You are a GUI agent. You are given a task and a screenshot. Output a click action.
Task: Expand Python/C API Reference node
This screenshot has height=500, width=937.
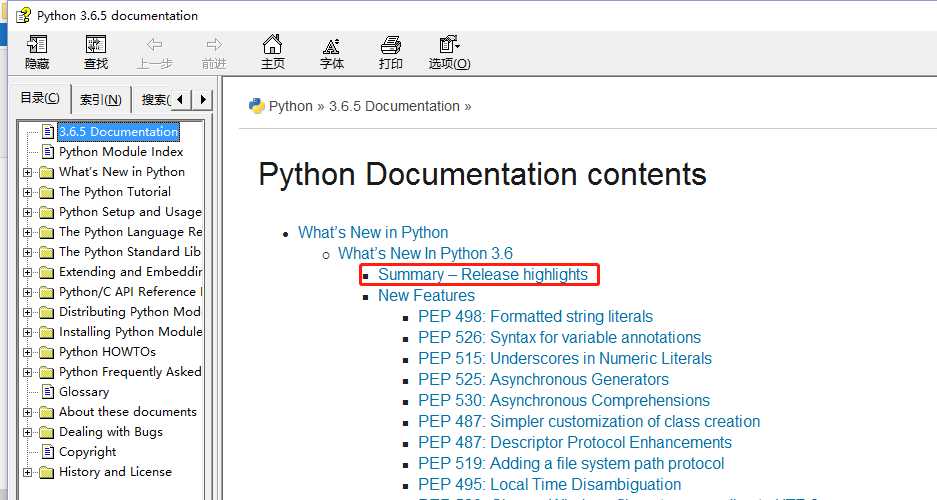(x=27, y=292)
